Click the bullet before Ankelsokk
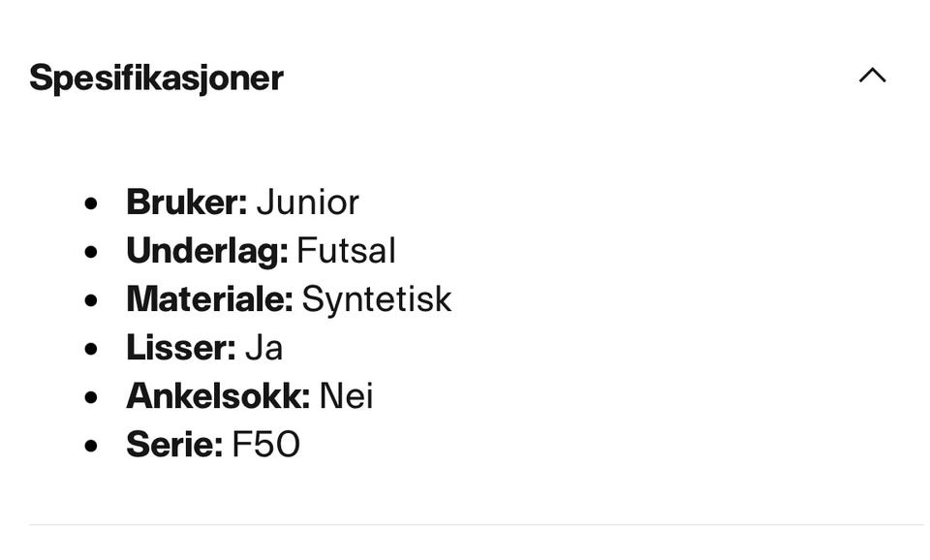This screenshot has height=560, width=930. click(x=91, y=397)
